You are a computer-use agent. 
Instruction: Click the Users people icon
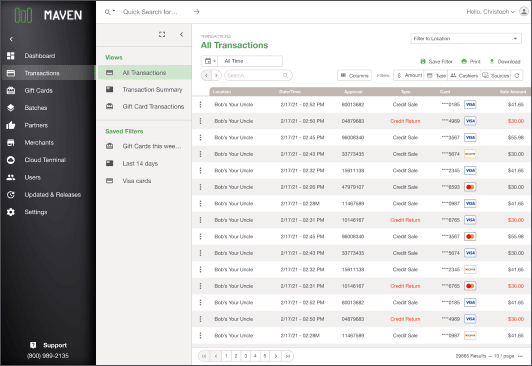coord(11,177)
